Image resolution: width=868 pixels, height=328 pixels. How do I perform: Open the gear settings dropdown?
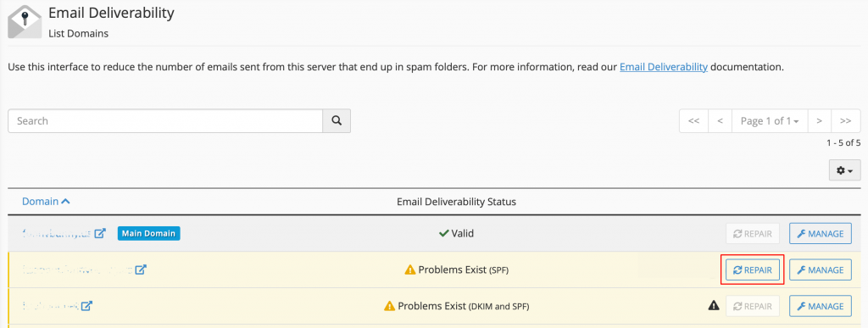(x=845, y=170)
